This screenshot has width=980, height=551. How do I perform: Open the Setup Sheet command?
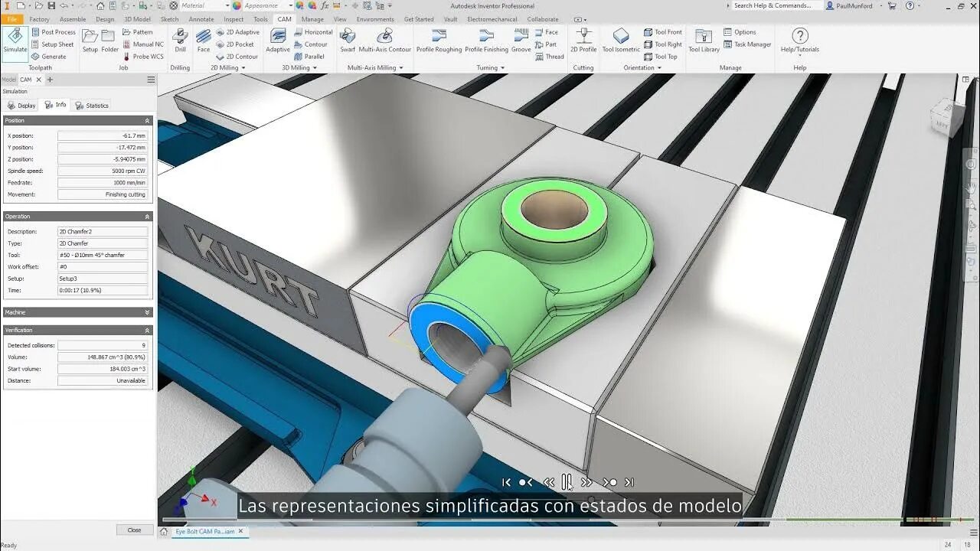tap(52, 44)
